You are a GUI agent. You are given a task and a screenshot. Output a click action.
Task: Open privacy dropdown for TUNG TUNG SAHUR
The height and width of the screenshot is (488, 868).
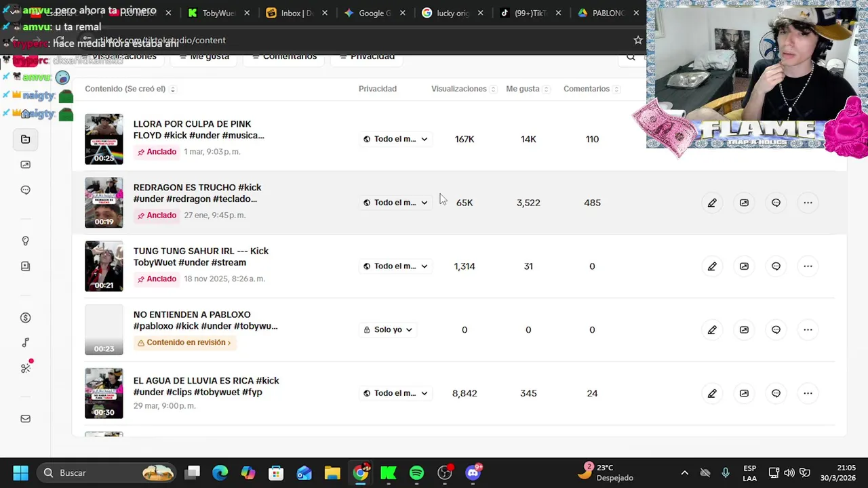tap(395, 266)
